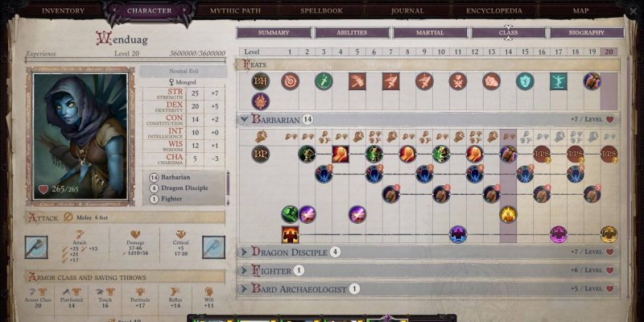Show the Abilities sub-tab
The width and height of the screenshot is (644, 322).
pos(352,32)
